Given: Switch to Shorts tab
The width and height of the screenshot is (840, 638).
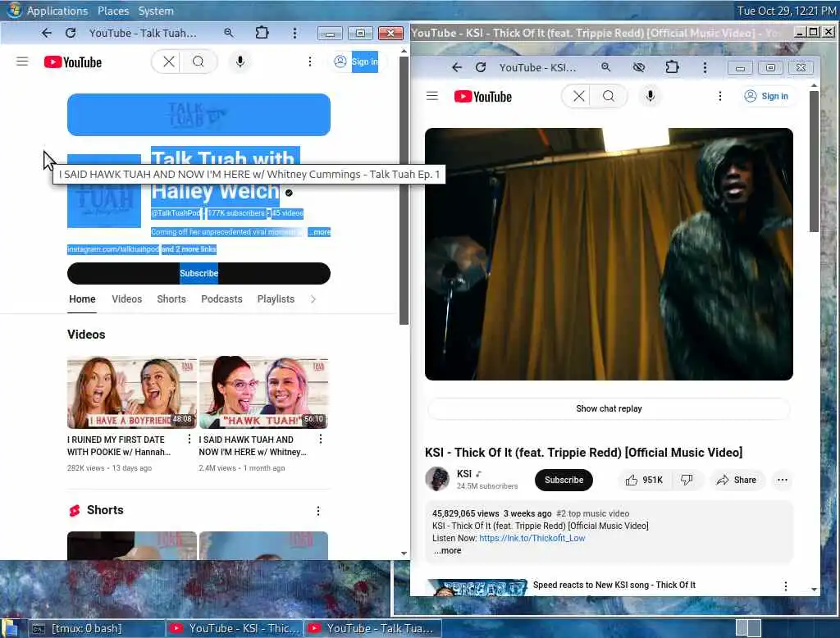Looking at the screenshot, I should (x=171, y=299).
